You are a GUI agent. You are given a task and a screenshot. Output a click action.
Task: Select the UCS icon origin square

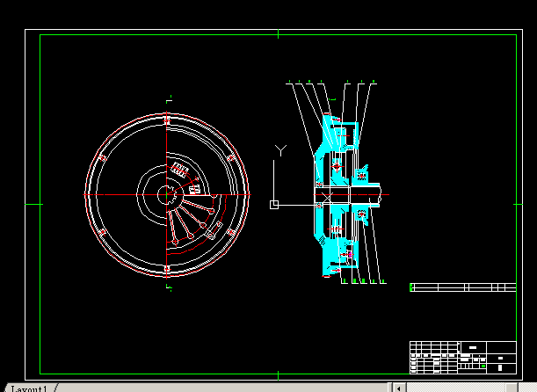[274, 205]
